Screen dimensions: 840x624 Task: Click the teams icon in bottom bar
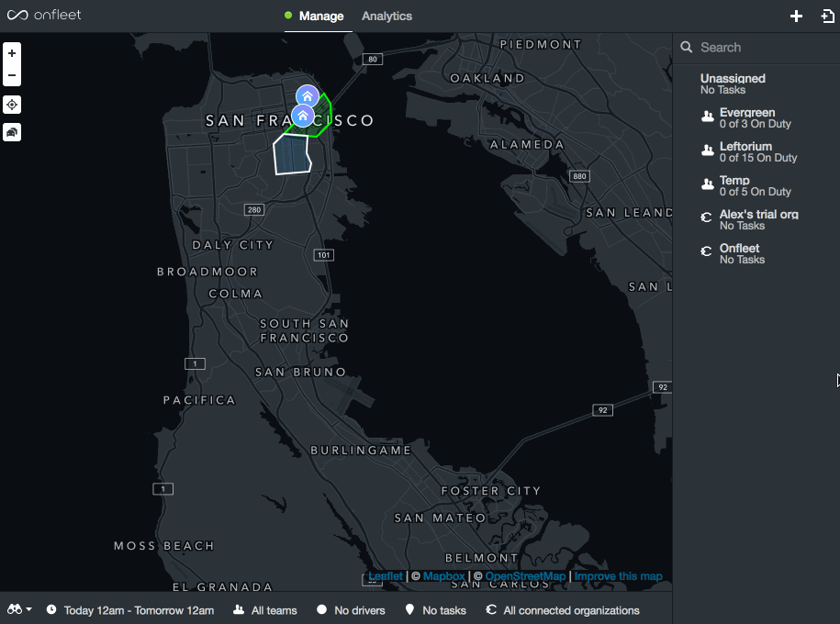coord(239,609)
